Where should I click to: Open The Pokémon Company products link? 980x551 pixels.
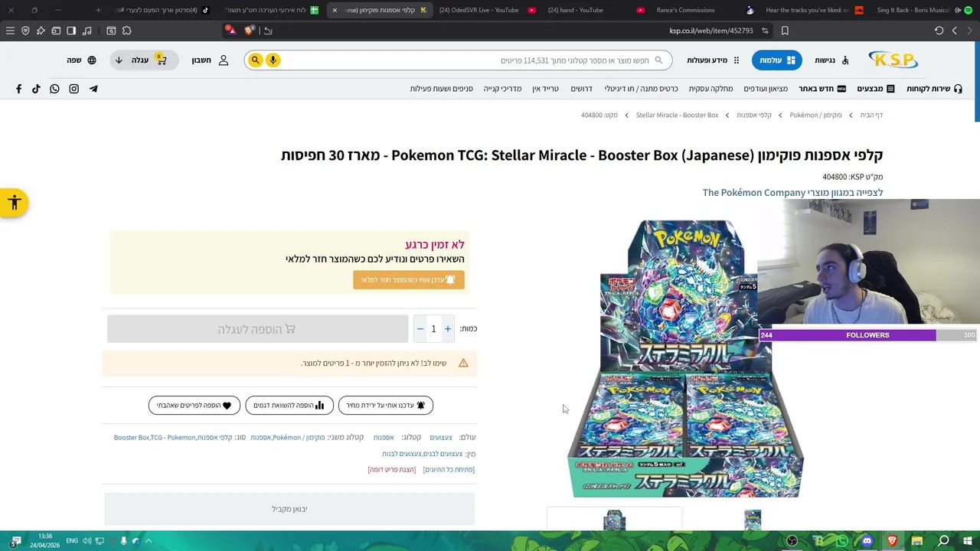[792, 193]
